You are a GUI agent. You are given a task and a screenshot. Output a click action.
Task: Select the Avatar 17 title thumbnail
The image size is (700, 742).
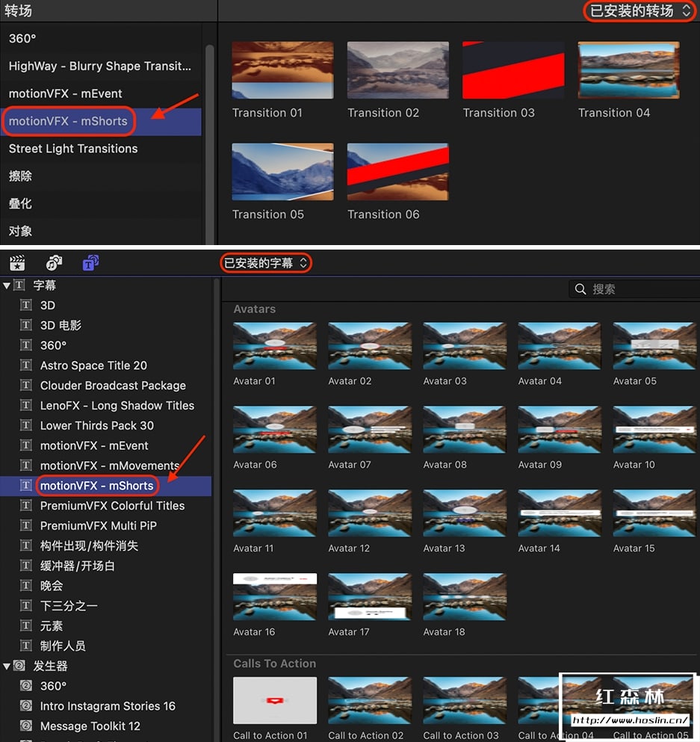click(370, 597)
